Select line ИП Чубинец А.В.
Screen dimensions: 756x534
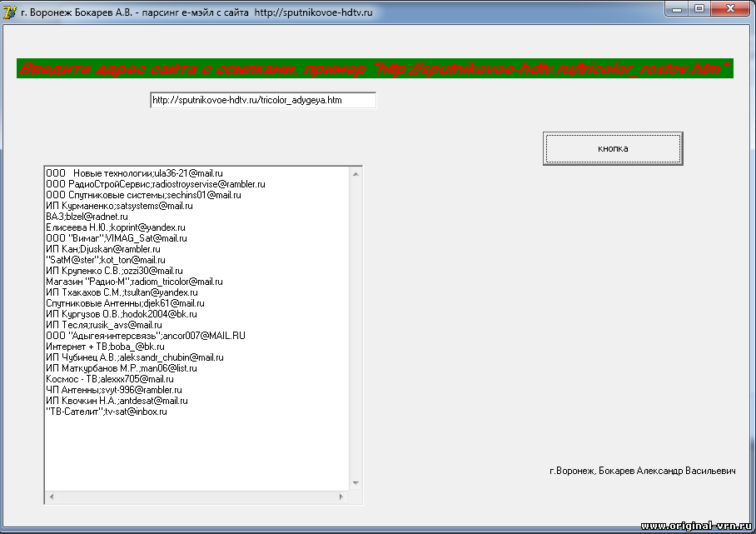click(x=135, y=357)
